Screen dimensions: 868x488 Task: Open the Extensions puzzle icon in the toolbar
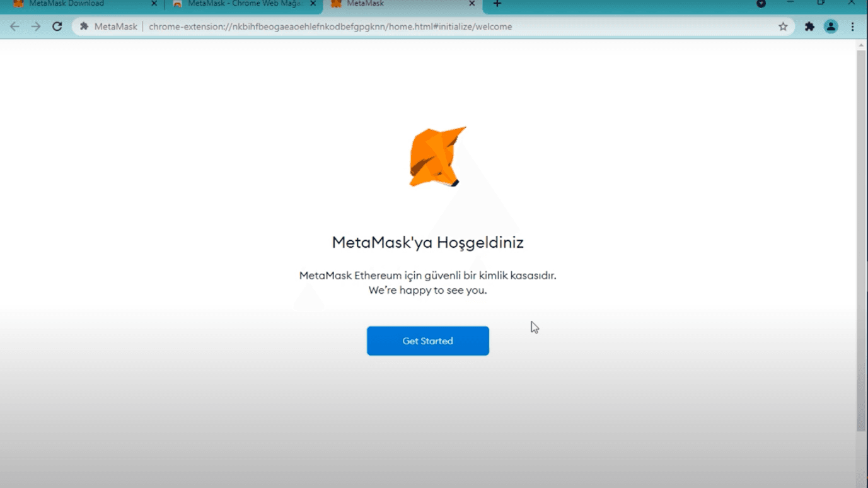(x=809, y=26)
